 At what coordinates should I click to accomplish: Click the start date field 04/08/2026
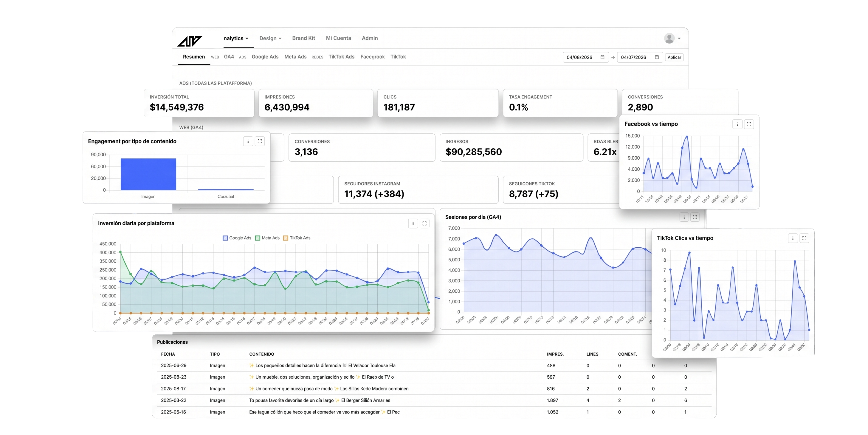pyautogui.click(x=585, y=57)
